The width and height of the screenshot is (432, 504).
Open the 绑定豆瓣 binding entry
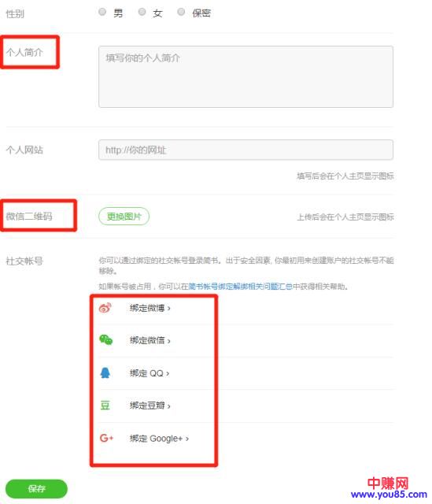[150, 406]
